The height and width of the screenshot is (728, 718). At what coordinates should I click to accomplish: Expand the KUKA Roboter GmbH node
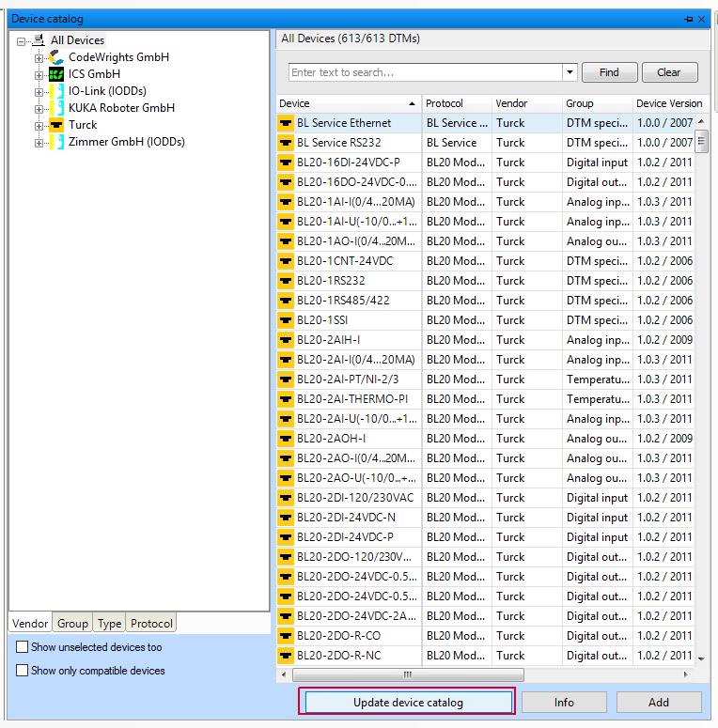39,109
